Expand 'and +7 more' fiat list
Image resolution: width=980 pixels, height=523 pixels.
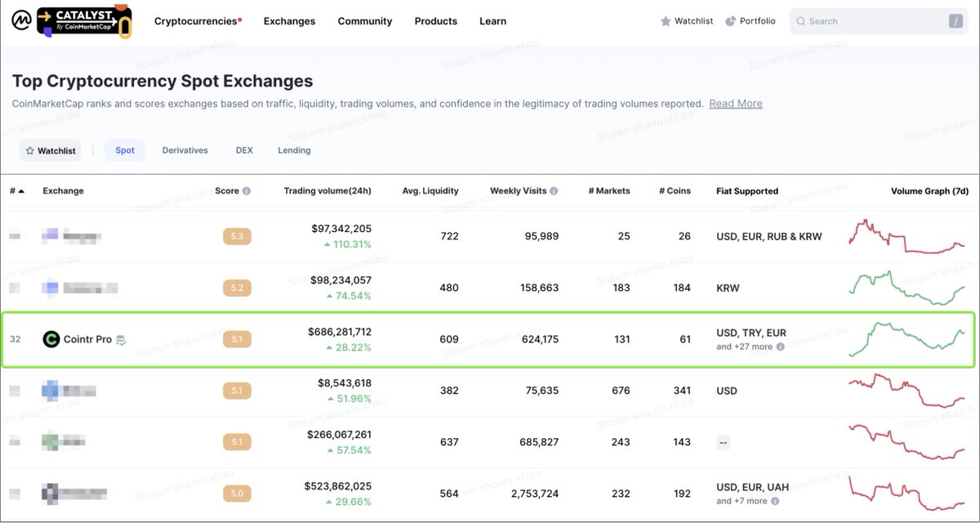[742, 501]
